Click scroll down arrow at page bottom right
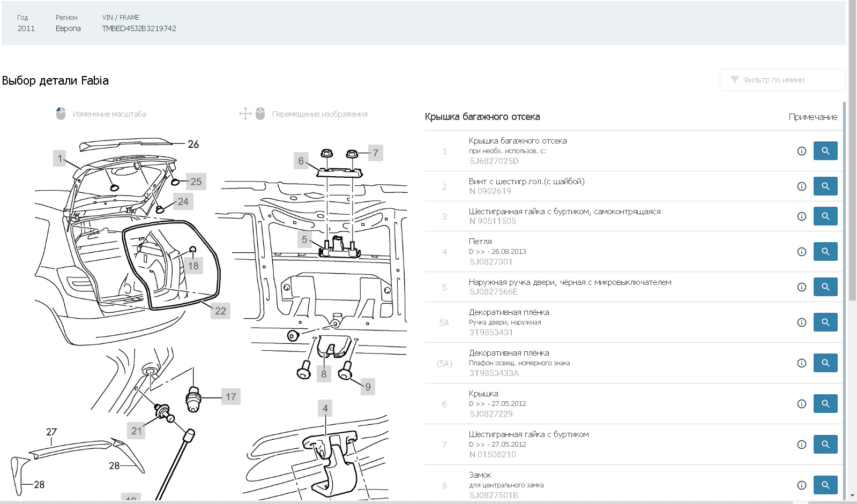The height and width of the screenshot is (504, 857). (852, 497)
